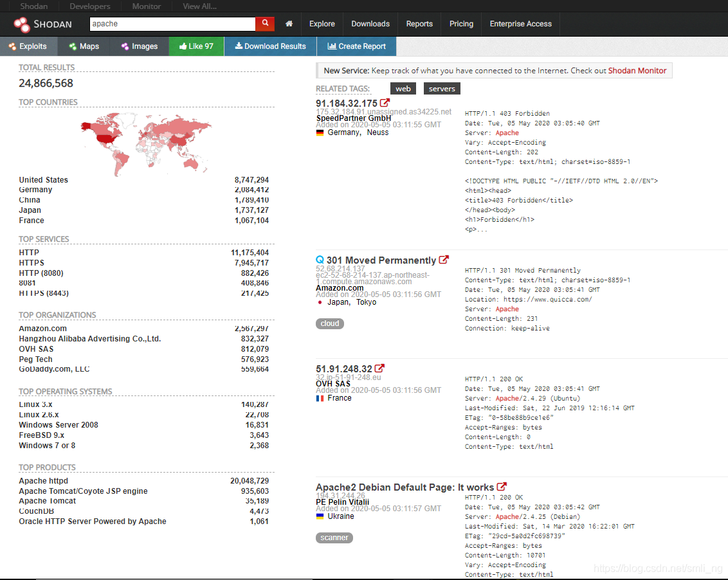Click the Neuss city link
Viewport: 728px width, 580px height.
click(378, 132)
